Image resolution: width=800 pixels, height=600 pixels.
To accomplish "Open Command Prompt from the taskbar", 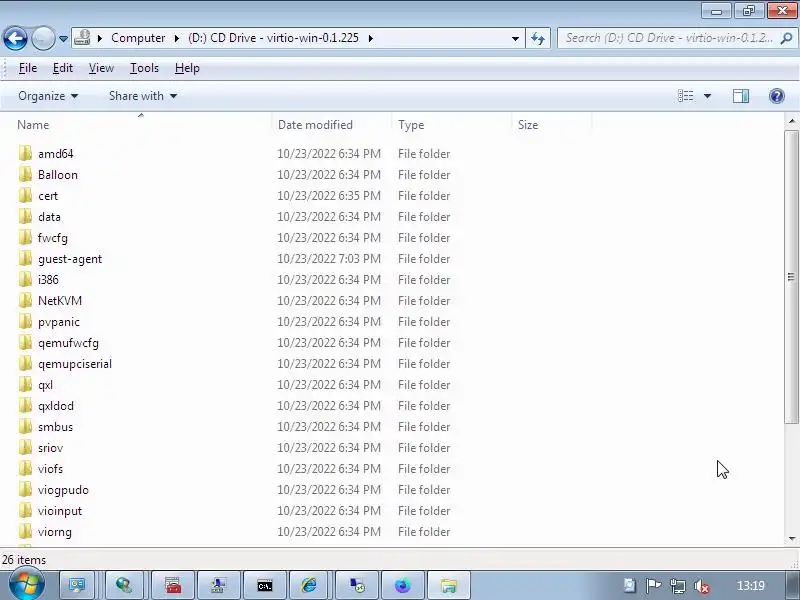I will [264, 585].
